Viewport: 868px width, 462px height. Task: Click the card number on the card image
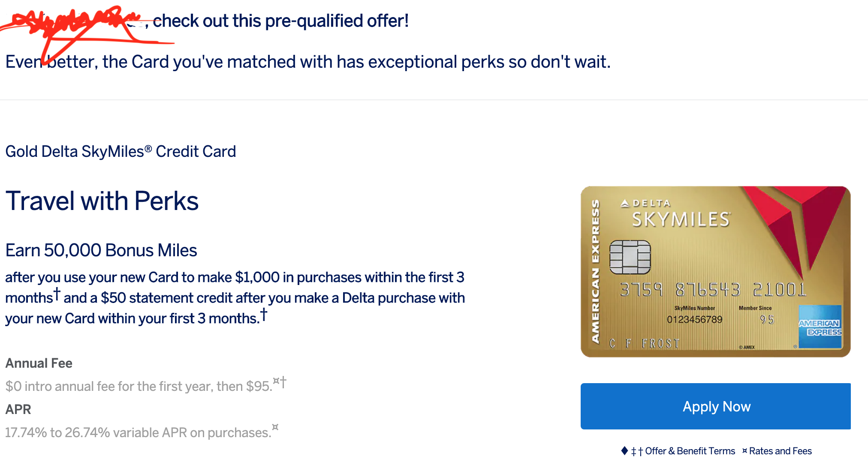(714, 290)
